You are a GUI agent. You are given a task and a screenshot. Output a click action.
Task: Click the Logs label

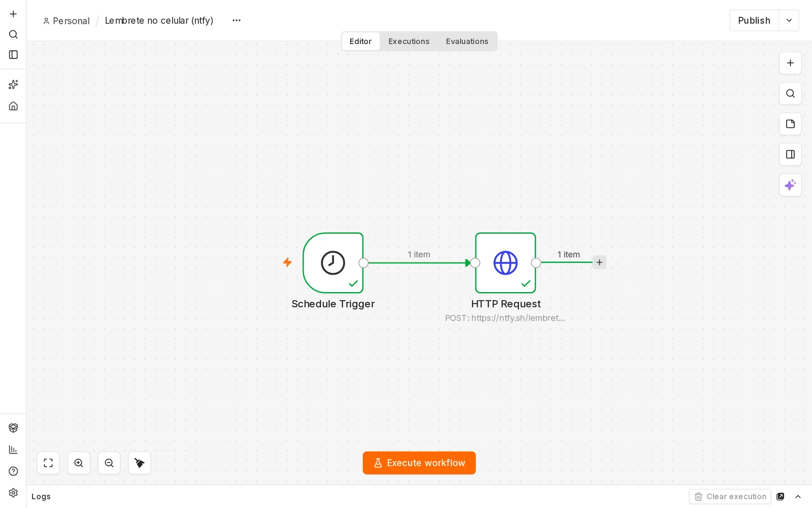(41, 496)
